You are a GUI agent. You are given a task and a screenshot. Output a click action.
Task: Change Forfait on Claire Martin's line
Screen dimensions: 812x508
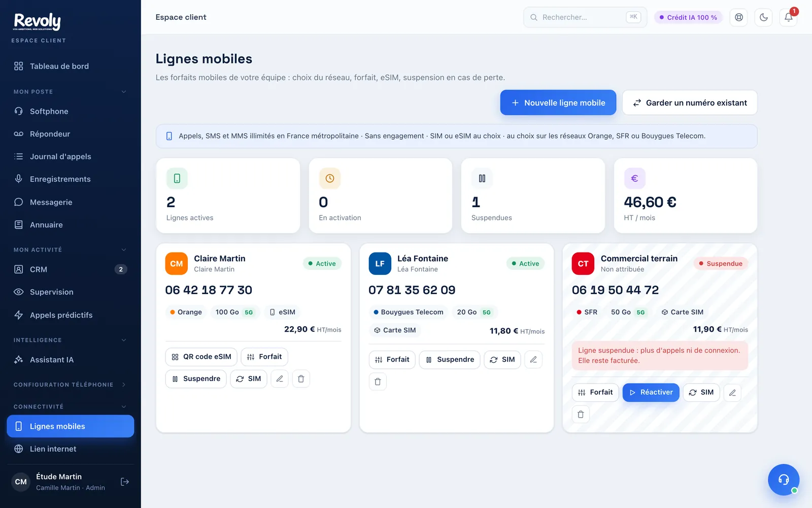tap(264, 357)
